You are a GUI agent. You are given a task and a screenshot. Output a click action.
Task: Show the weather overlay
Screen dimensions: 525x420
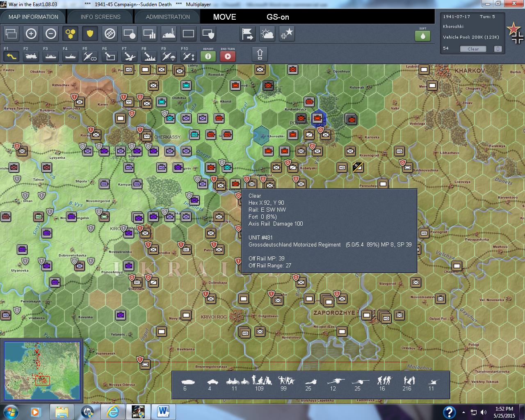[x=267, y=34]
